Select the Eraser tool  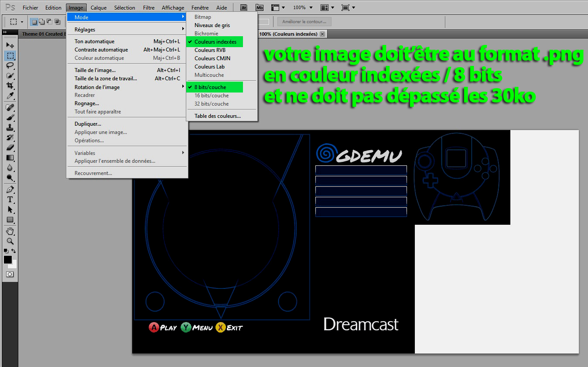(10, 147)
